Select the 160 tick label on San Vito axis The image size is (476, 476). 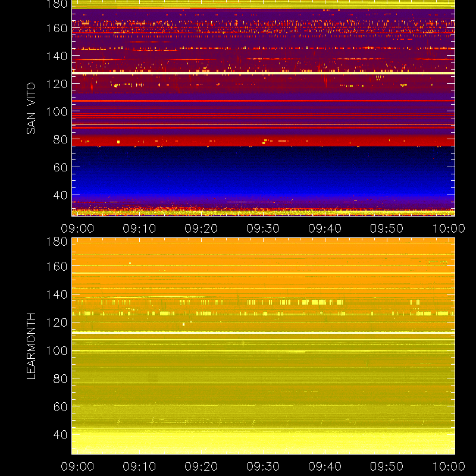click(57, 28)
